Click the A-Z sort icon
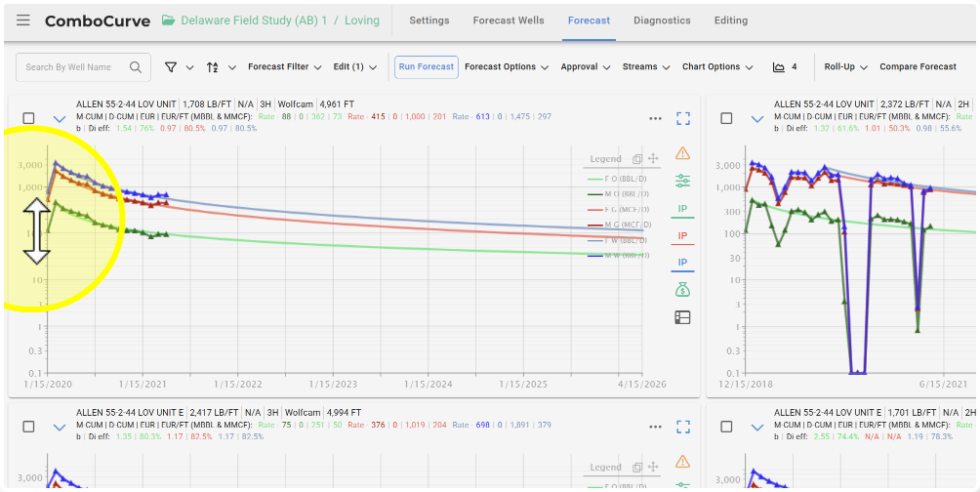The image size is (980, 492). [x=213, y=67]
